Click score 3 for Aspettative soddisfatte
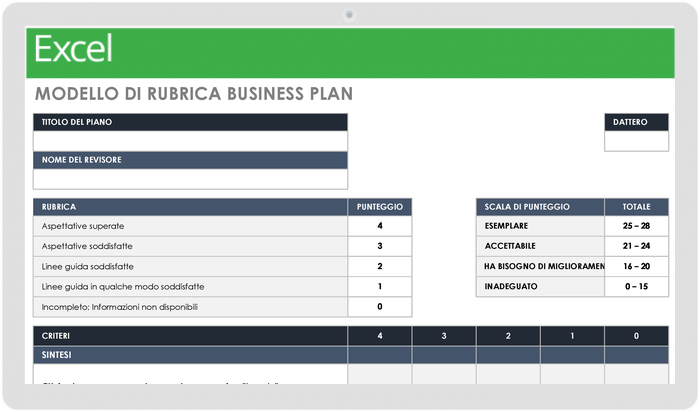 pyautogui.click(x=379, y=246)
